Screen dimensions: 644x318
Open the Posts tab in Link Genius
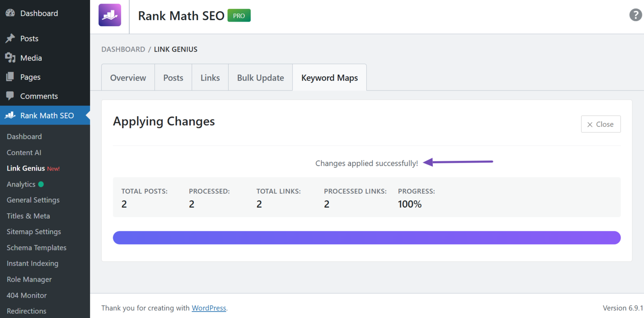[173, 78]
